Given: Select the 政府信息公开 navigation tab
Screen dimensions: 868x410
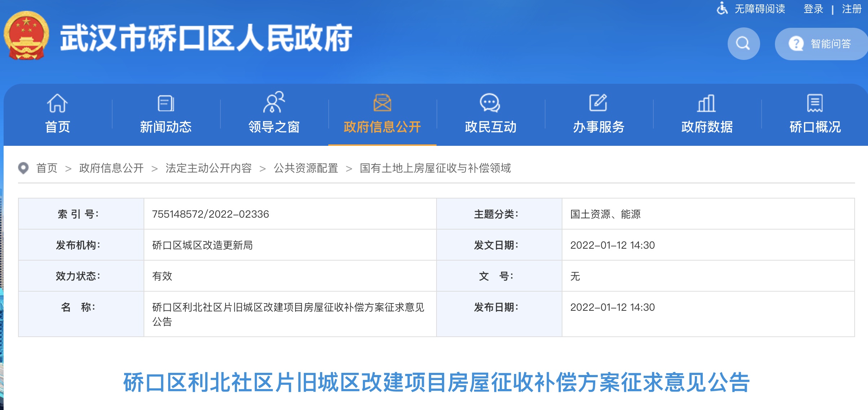Looking at the screenshot, I should click(x=382, y=115).
